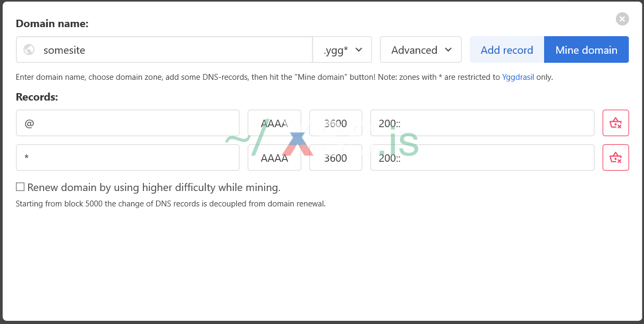
Task: Click the @ record name field
Action: pos(128,123)
